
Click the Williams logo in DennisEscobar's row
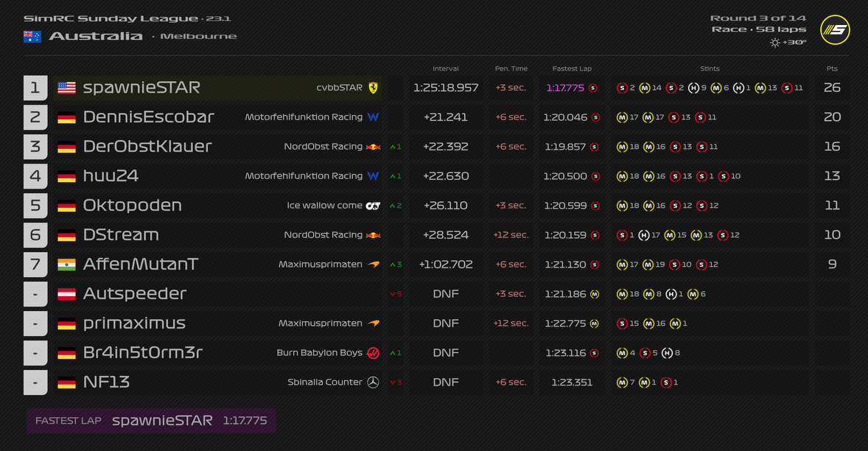click(x=374, y=117)
